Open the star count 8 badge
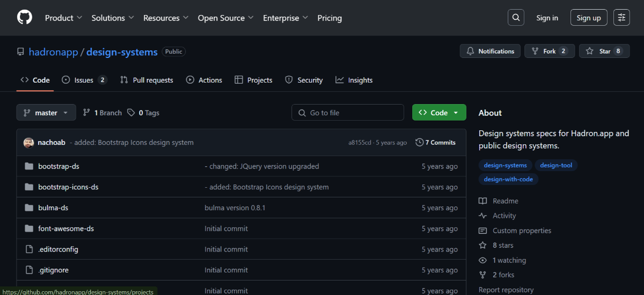This screenshot has width=644, height=295. pos(618,51)
